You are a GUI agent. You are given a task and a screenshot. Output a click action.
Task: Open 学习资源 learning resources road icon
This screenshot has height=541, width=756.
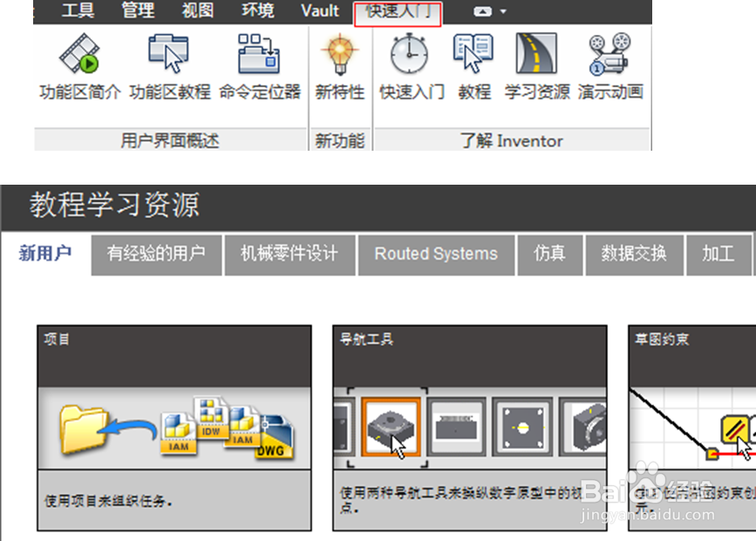pos(536,66)
